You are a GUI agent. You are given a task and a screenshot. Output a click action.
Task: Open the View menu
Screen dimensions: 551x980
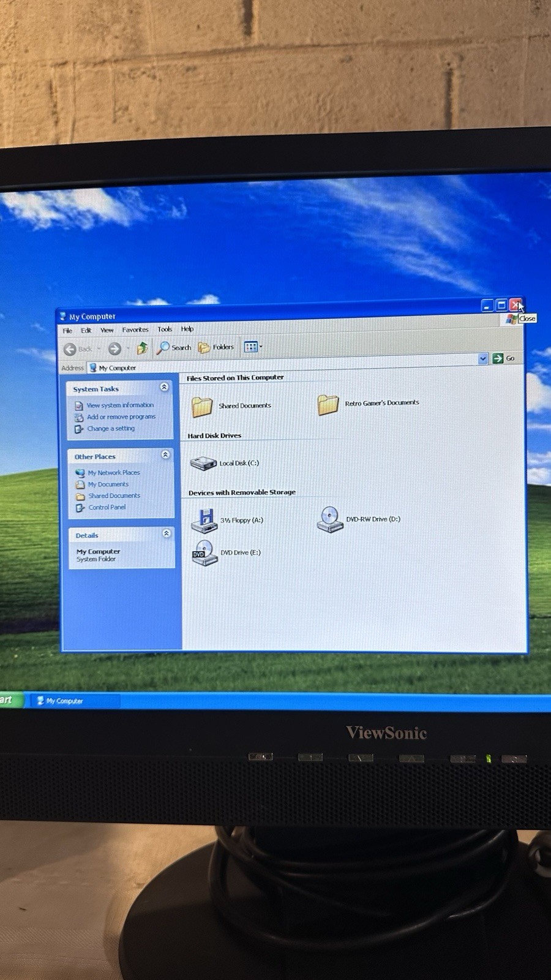coord(107,330)
